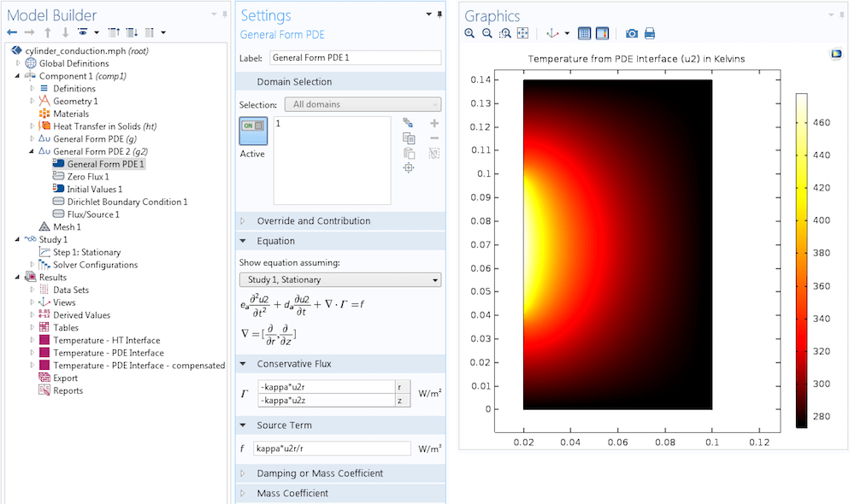This screenshot has height=504, width=855.
Task: Select the Zero Flux 1 node
Action: coord(88,177)
